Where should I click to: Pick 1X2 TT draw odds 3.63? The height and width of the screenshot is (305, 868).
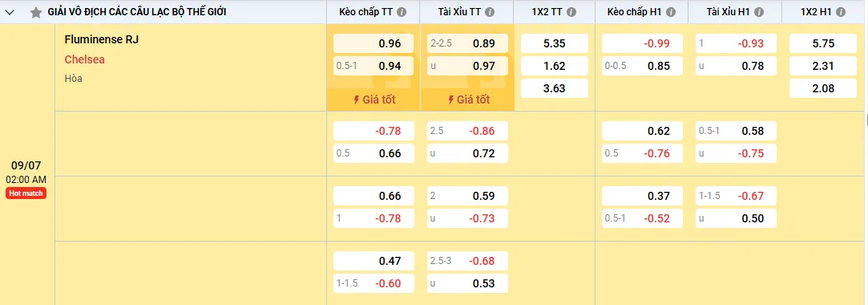click(x=555, y=88)
